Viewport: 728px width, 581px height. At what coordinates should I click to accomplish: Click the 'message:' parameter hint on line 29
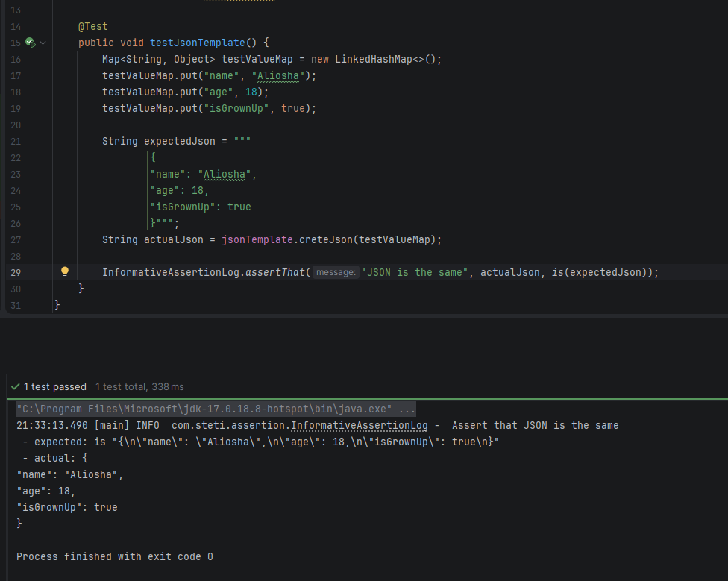point(336,272)
